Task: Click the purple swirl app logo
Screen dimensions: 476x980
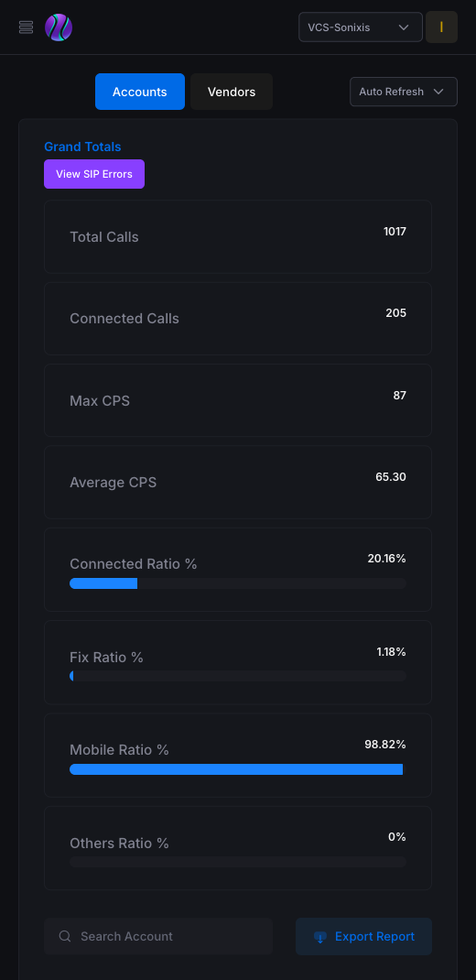Action: pyautogui.click(x=59, y=27)
